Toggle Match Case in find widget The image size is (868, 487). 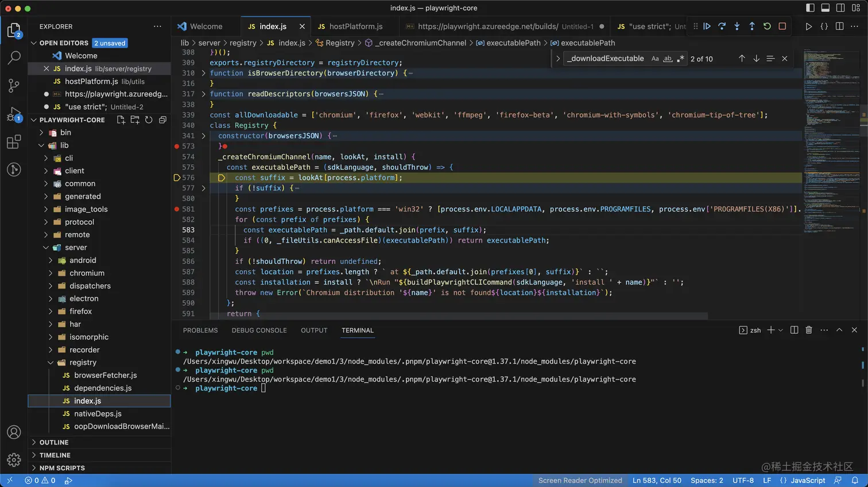coord(655,59)
